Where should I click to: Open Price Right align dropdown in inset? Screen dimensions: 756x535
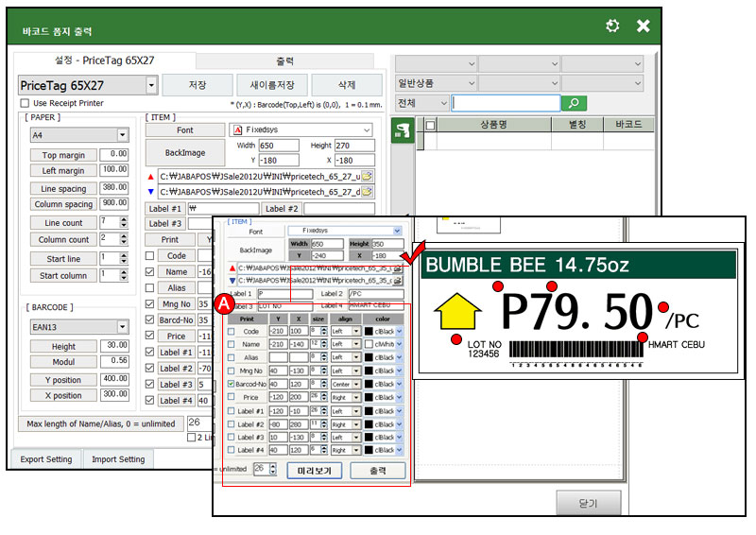click(356, 398)
